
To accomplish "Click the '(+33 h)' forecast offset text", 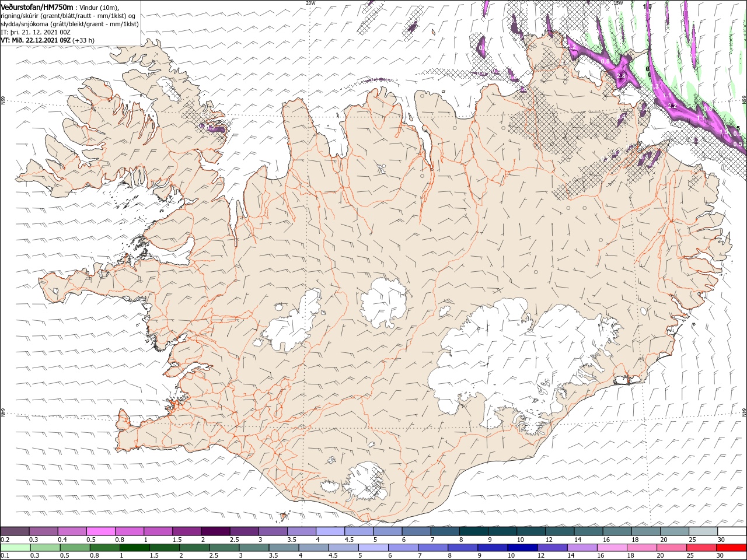I will click(x=83, y=40).
